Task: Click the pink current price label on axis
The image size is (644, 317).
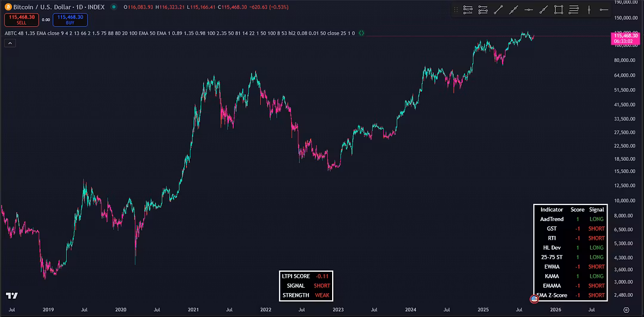Action: (625, 38)
